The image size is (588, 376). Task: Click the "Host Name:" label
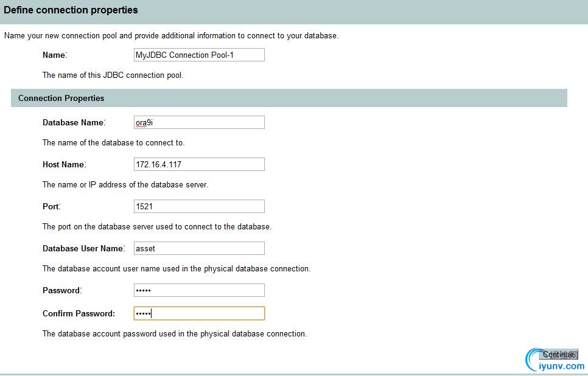coord(64,164)
